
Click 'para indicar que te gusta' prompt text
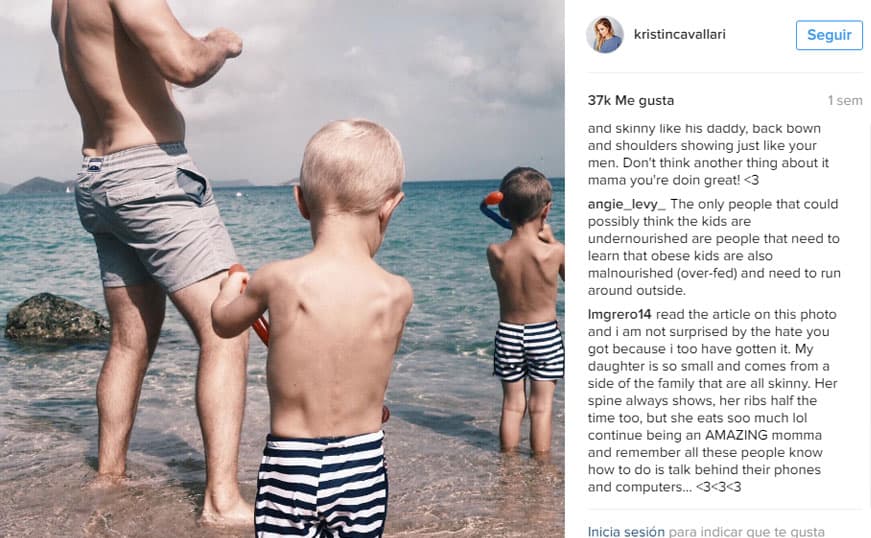[x=746, y=531]
